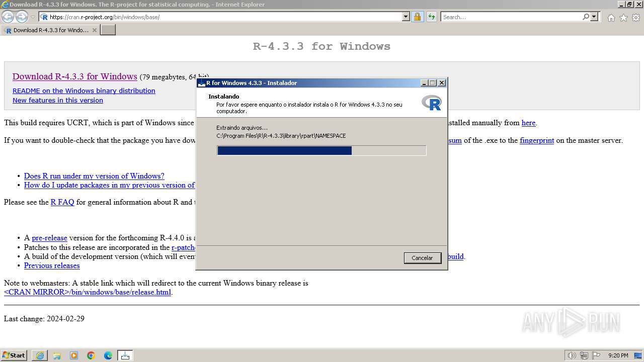Click the installer title bar setup icon
644x362 pixels.
tap(202, 83)
